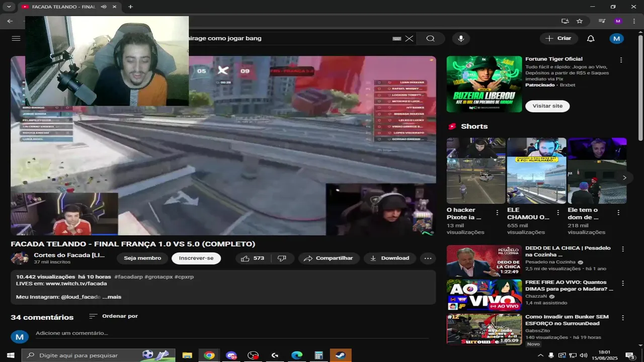Screen dimensions: 644x362
Task: Open the Windows Start menu
Action: tap(10, 355)
